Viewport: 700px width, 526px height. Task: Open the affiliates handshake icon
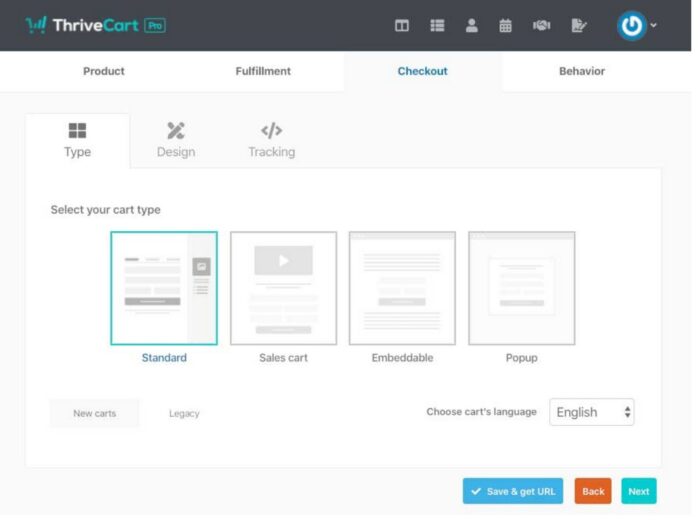pyautogui.click(x=541, y=26)
